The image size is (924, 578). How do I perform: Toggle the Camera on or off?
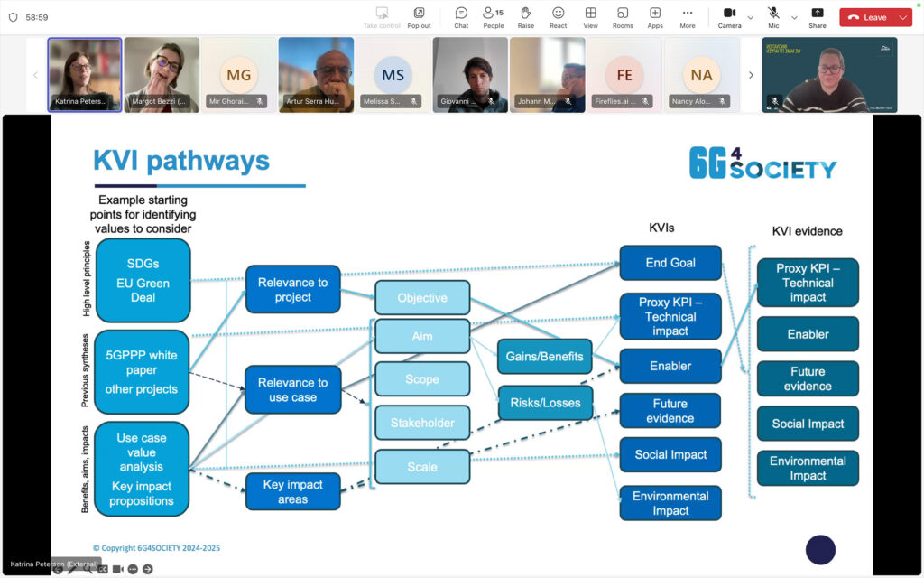point(729,17)
